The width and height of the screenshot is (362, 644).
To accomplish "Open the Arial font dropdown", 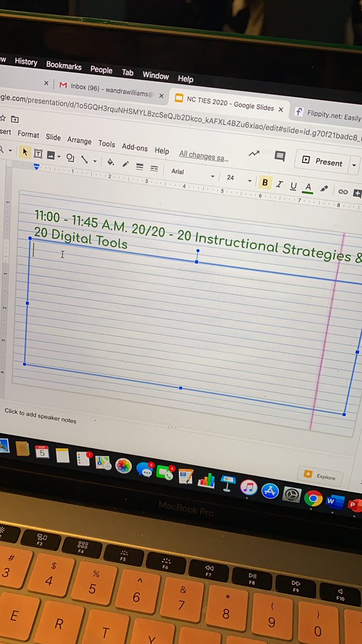I will click(192, 173).
